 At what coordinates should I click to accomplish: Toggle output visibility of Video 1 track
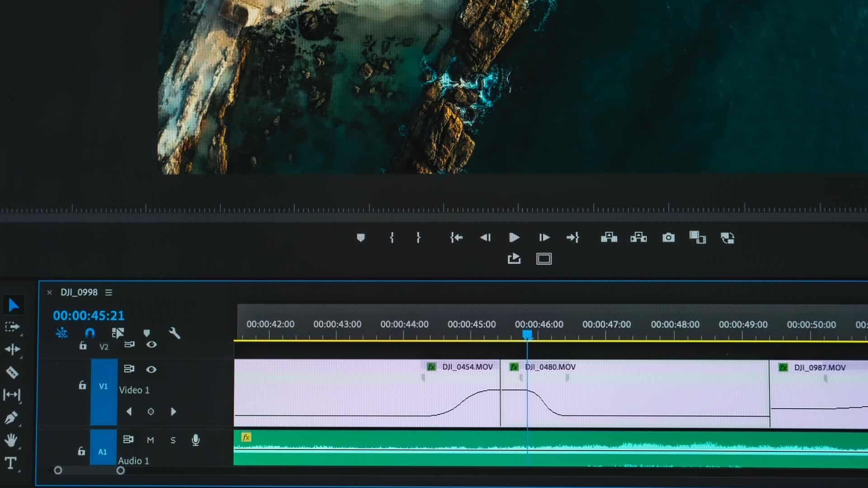pyautogui.click(x=152, y=369)
